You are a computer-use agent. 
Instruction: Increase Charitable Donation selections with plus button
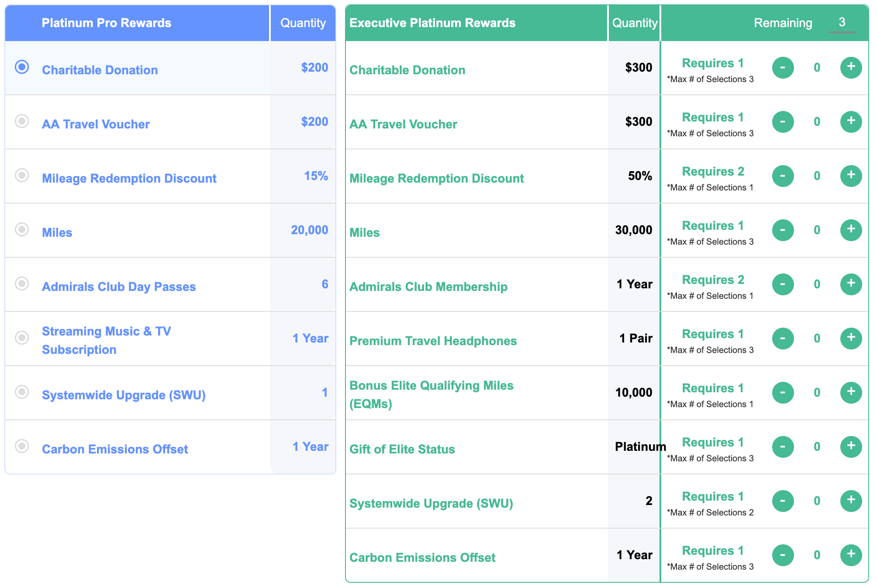coord(851,68)
